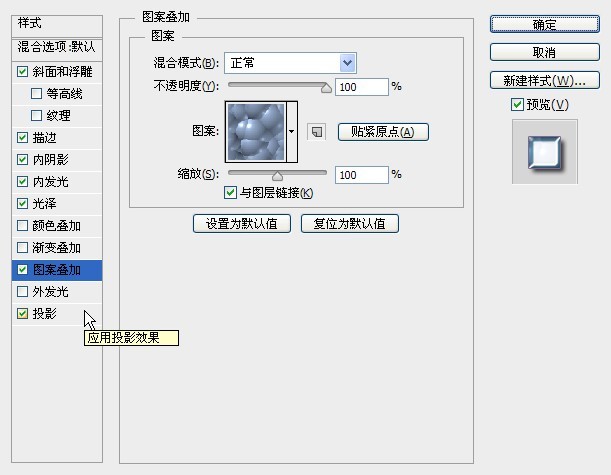
Task: Open the pattern picker dropdown arrow
Action: [x=292, y=132]
